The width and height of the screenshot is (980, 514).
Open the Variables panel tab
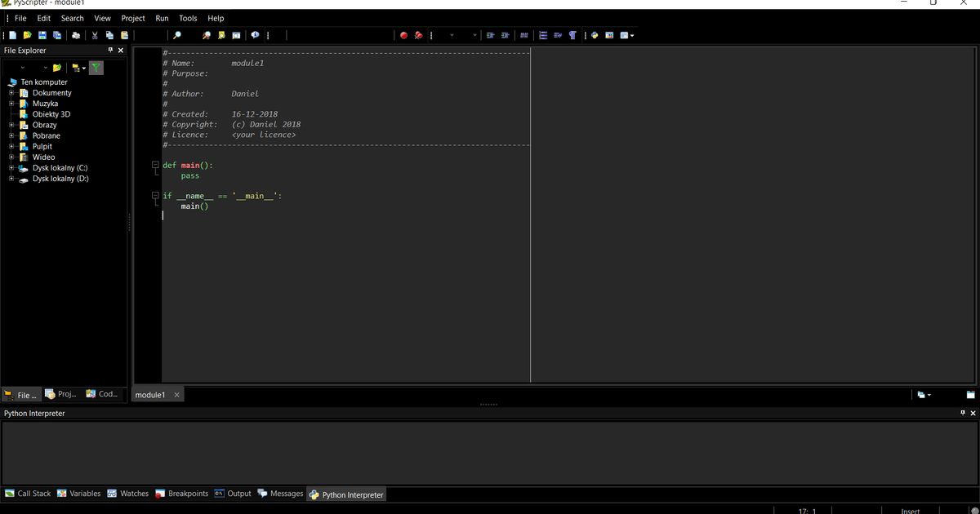pos(79,494)
